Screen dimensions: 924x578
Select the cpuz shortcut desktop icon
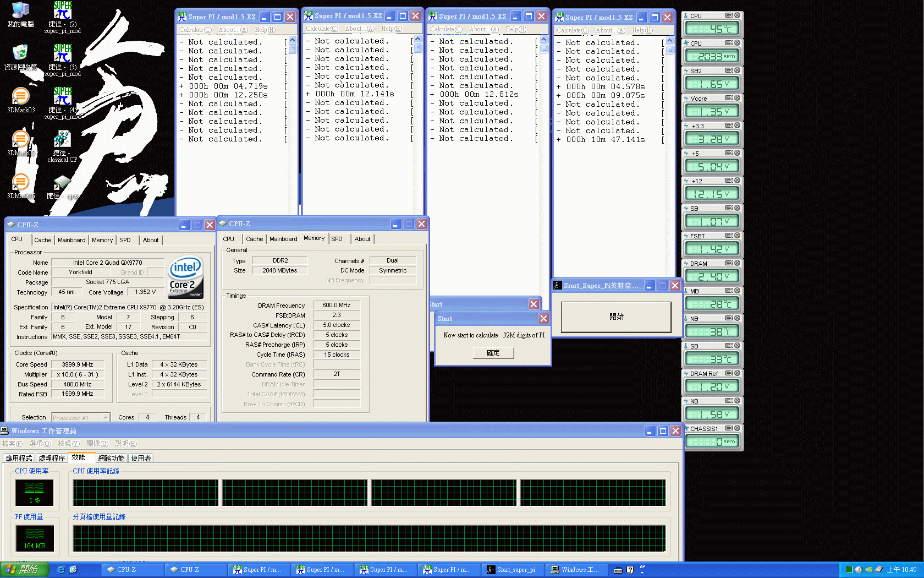62,187
